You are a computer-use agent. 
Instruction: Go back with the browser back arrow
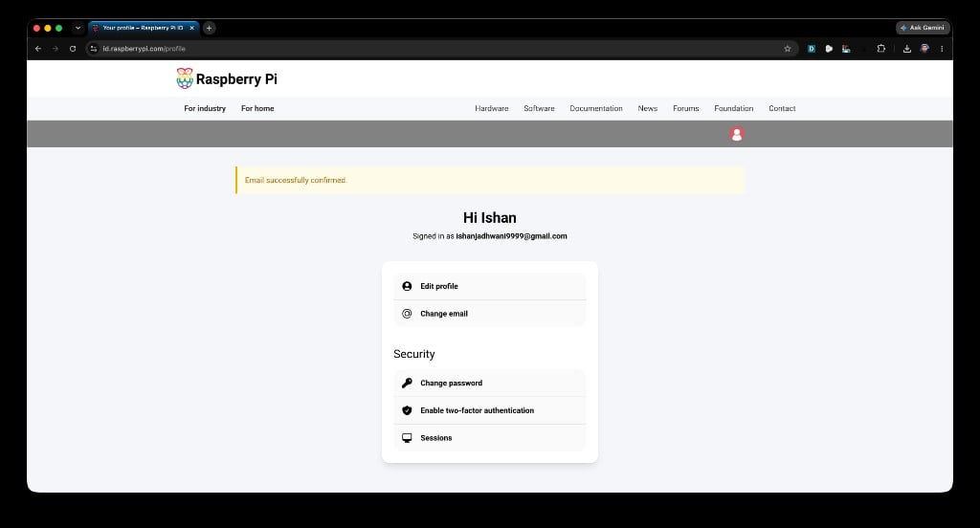[x=38, y=48]
